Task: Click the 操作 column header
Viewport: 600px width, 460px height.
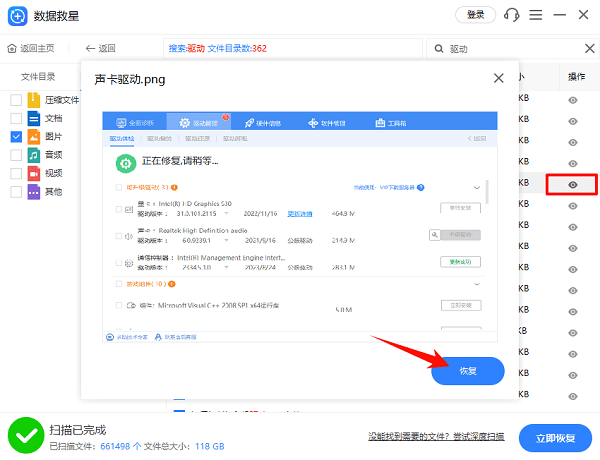Action: (577, 77)
